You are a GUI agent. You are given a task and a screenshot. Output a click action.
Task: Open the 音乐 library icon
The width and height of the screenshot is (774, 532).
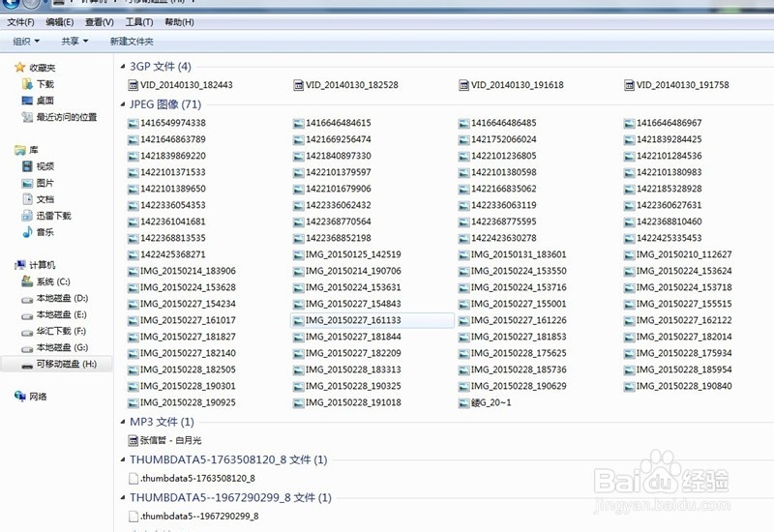click(27, 232)
